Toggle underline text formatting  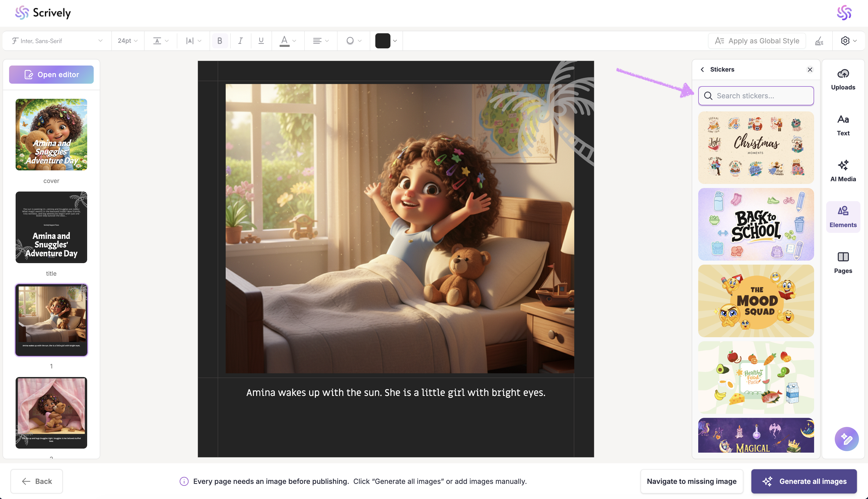(261, 41)
